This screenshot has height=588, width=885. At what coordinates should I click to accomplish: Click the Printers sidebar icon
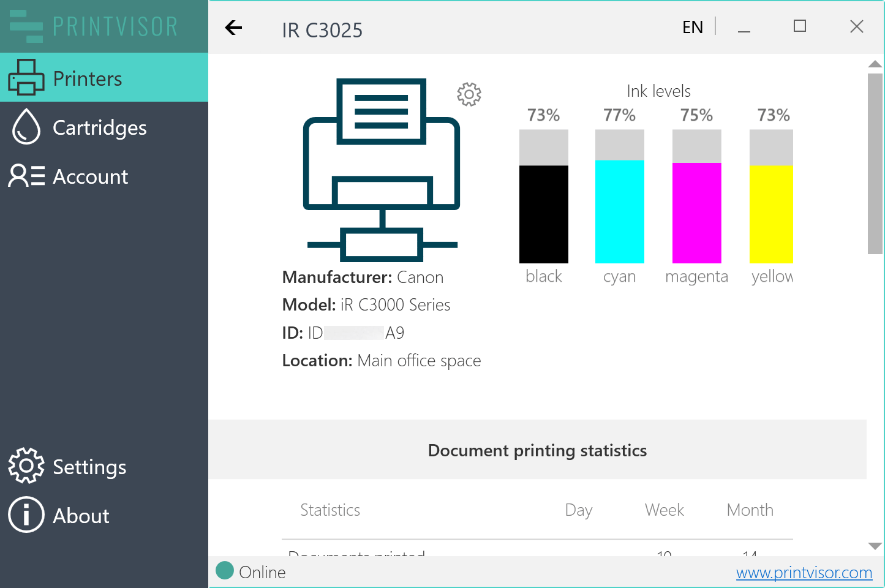click(x=26, y=78)
